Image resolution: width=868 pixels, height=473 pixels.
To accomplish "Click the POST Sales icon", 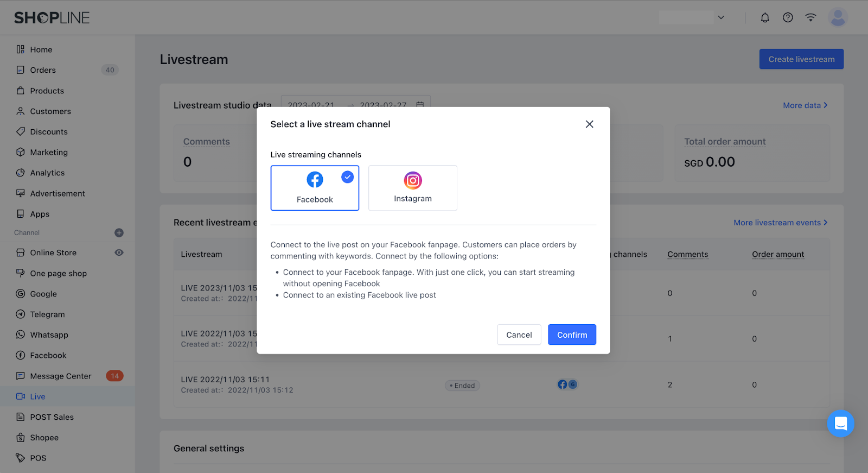I will (21, 417).
